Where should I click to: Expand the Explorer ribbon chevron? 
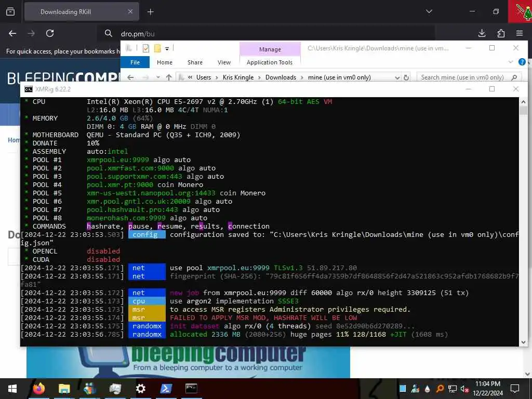[511, 62]
